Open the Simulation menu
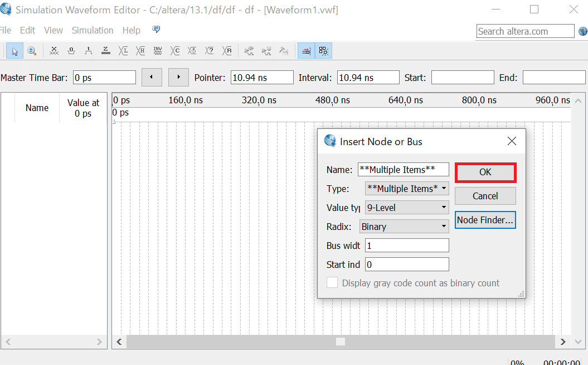Viewport: 588px width, 365px height. [93, 30]
